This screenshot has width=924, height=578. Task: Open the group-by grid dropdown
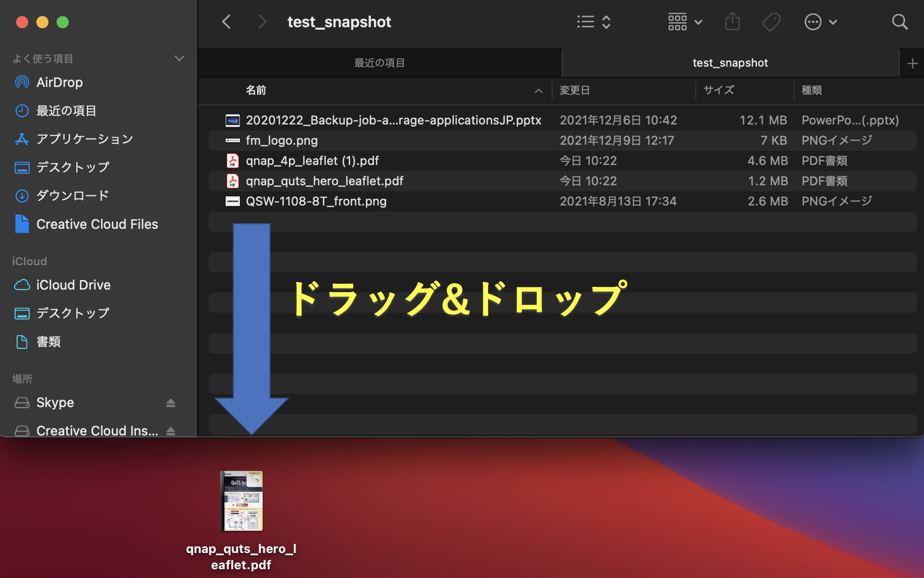[x=685, y=22]
